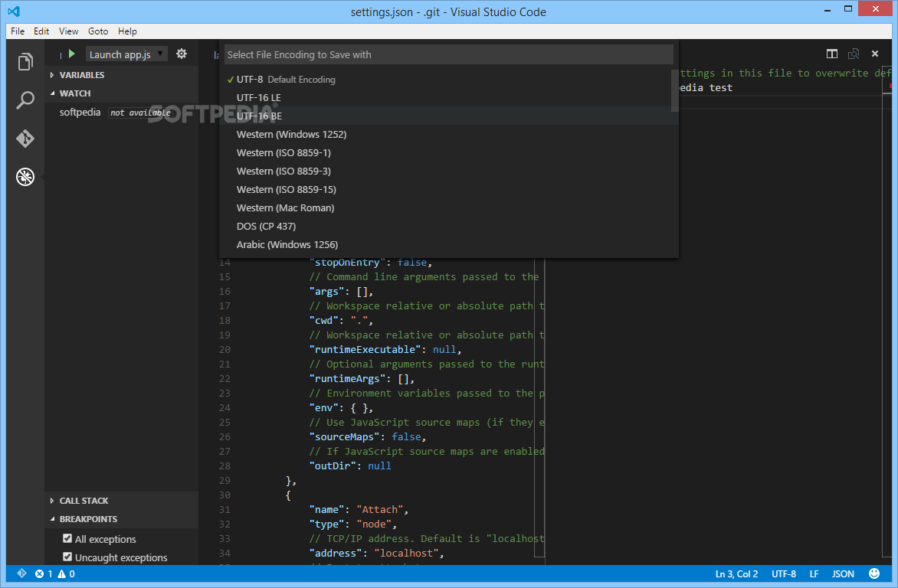Click the git sync icon in status bar
Viewport: 898px width, 588px height.
[x=21, y=573]
